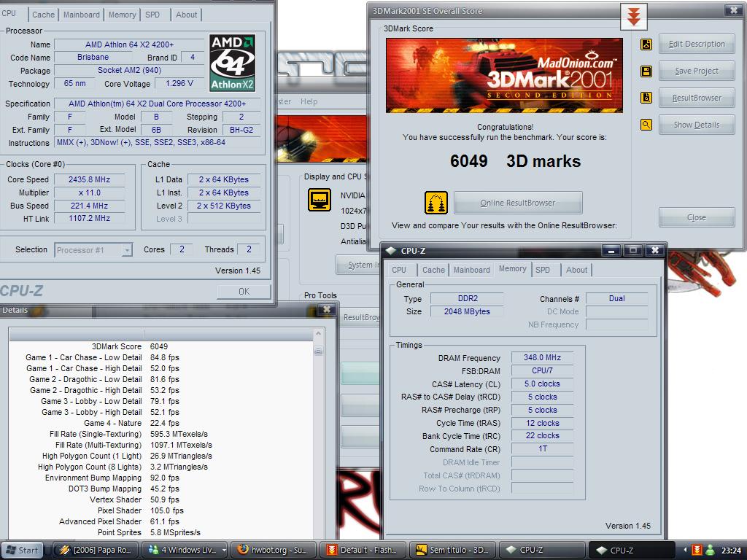The height and width of the screenshot is (560, 747).
Task: Click the Save Project floppy disk icon
Action: (x=646, y=71)
